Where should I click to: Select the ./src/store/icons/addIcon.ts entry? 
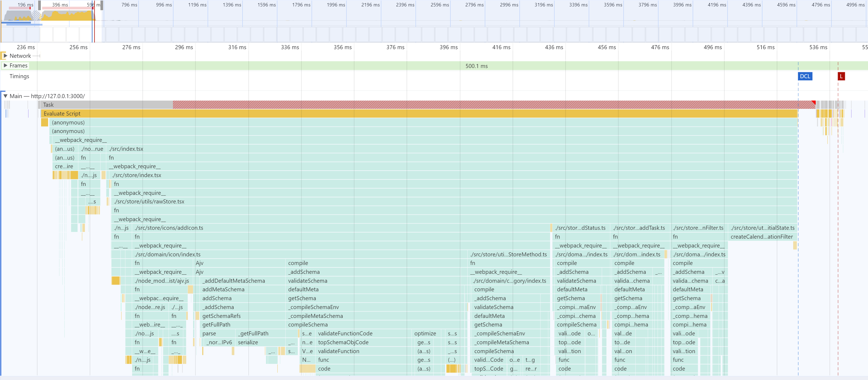click(169, 228)
